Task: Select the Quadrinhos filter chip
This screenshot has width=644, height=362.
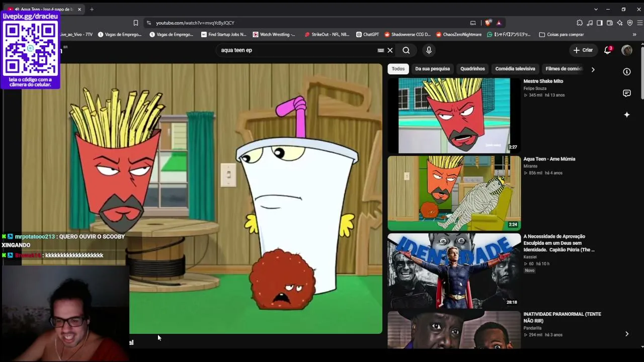Action: coord(472,69)
